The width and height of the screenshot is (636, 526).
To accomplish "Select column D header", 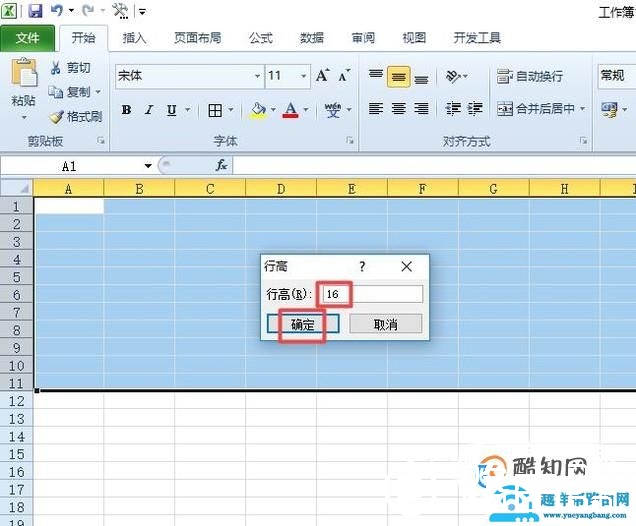I will pos(281,189).
